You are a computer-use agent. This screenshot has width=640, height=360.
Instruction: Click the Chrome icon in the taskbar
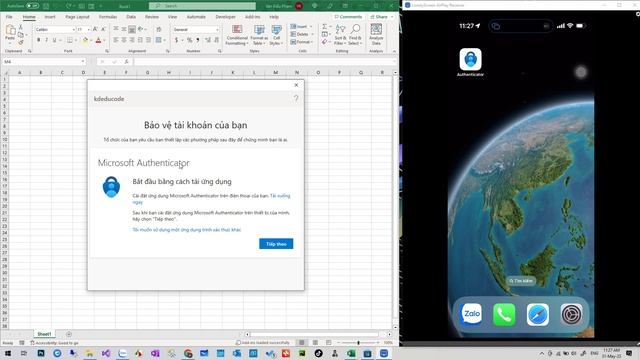pos(188,353)
